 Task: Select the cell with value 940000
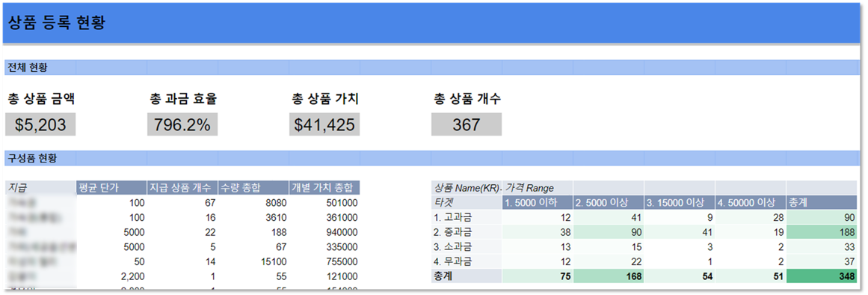324,232
